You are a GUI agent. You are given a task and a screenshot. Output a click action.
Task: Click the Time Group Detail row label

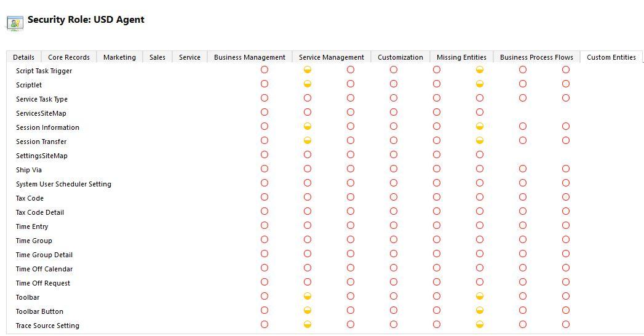[x=44, y=255]
